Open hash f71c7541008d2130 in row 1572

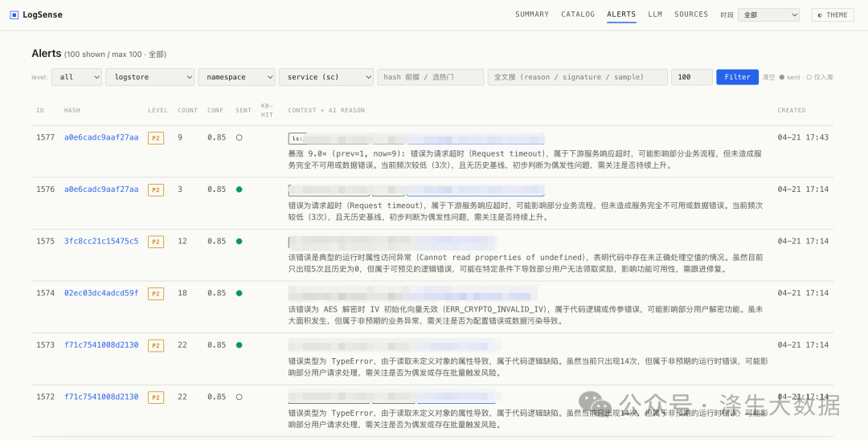101,397
